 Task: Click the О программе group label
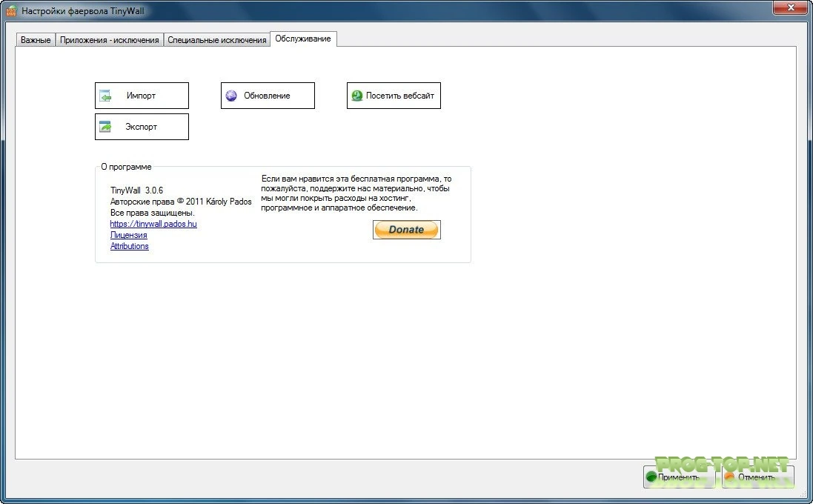[x=126, y=167]
